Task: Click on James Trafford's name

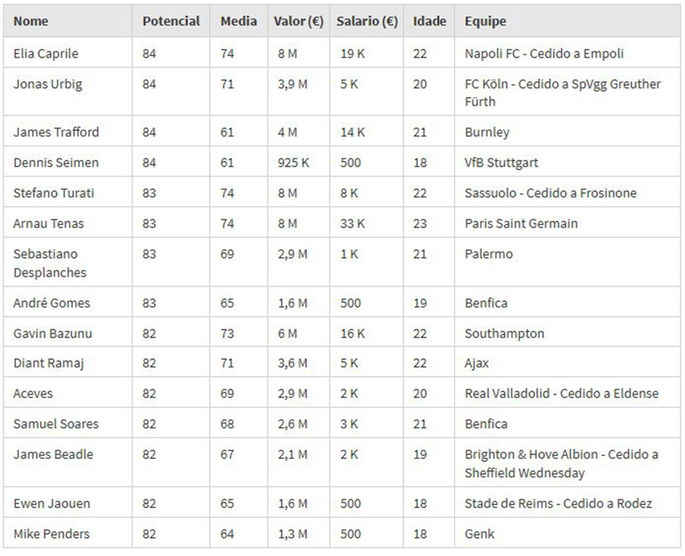Action: [56, 132]
